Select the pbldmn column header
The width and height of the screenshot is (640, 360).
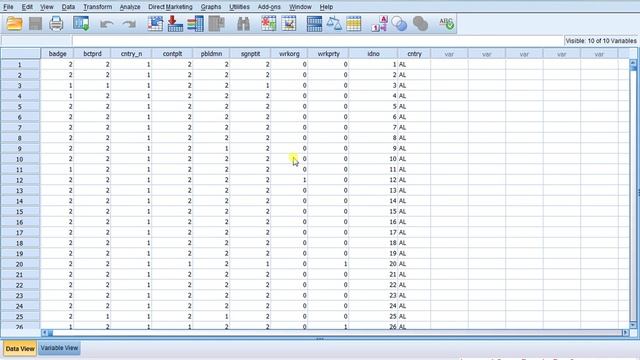click(211, 54)
